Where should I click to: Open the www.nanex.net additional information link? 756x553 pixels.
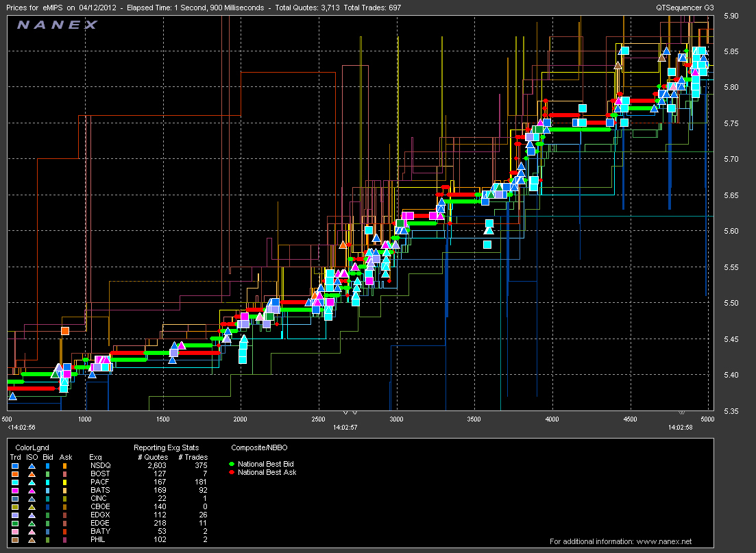664,541
